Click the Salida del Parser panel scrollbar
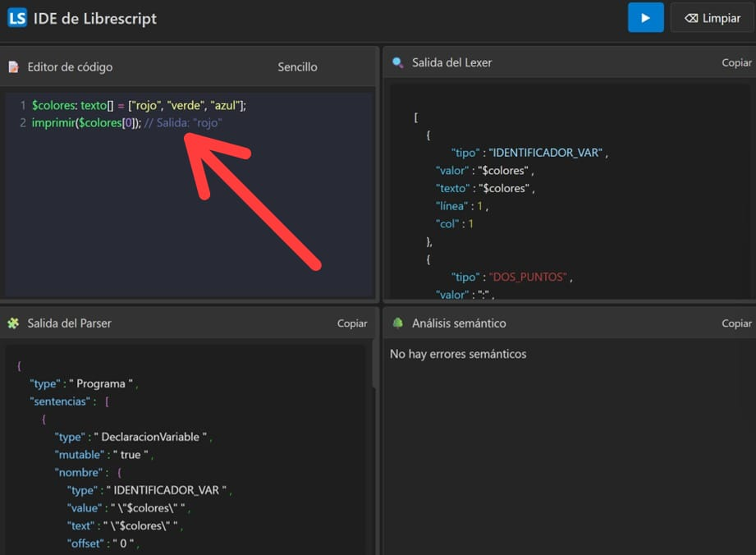This screenshot has width=756, height=555. [374, 365]
